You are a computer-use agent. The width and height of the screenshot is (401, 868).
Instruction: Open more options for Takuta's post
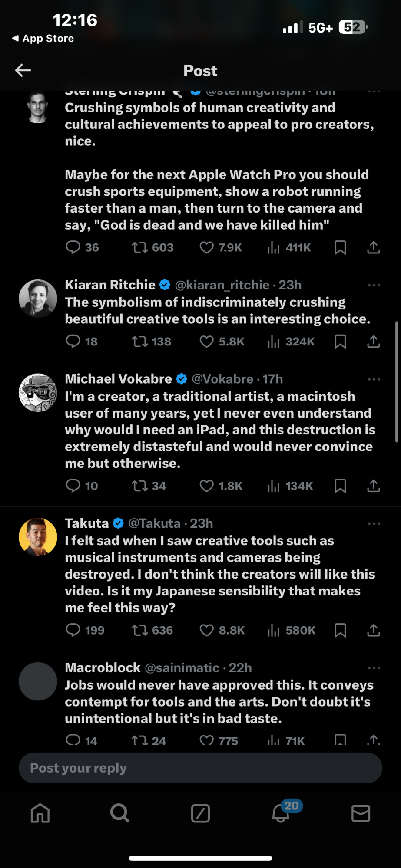pos(374,524)
